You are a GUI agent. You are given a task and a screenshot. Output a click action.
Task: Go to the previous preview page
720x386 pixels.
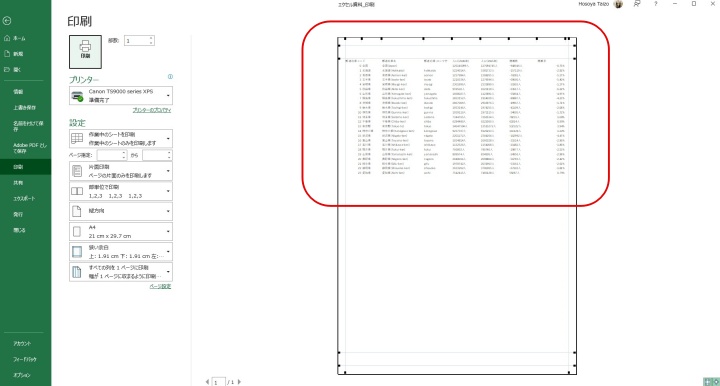tap(207, 382)
